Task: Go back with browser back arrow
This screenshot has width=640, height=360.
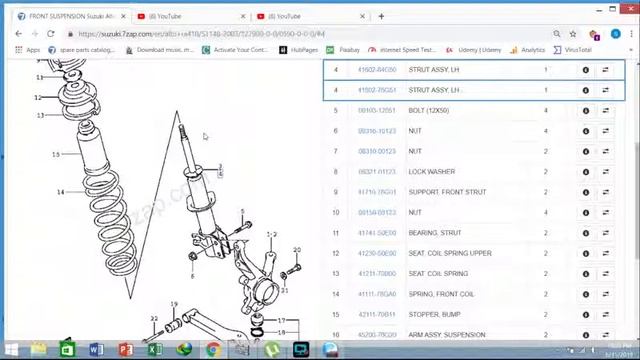Action: click(x=19, y=34)
